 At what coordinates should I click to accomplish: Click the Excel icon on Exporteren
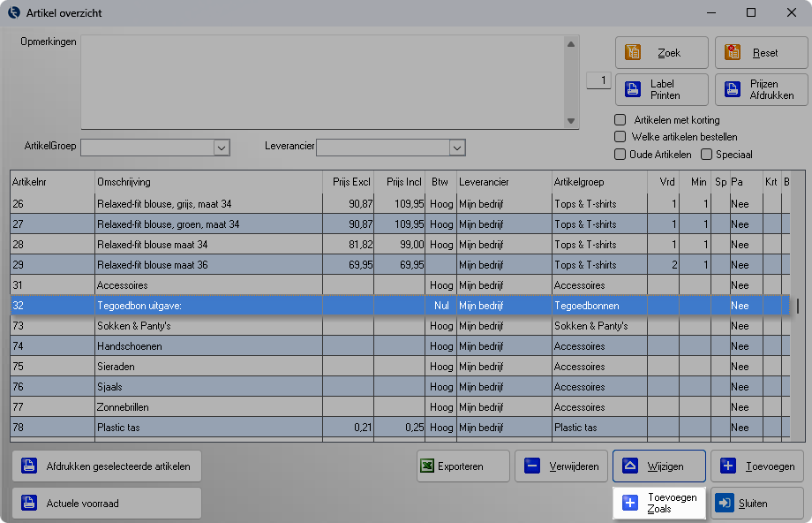point(427,466)
